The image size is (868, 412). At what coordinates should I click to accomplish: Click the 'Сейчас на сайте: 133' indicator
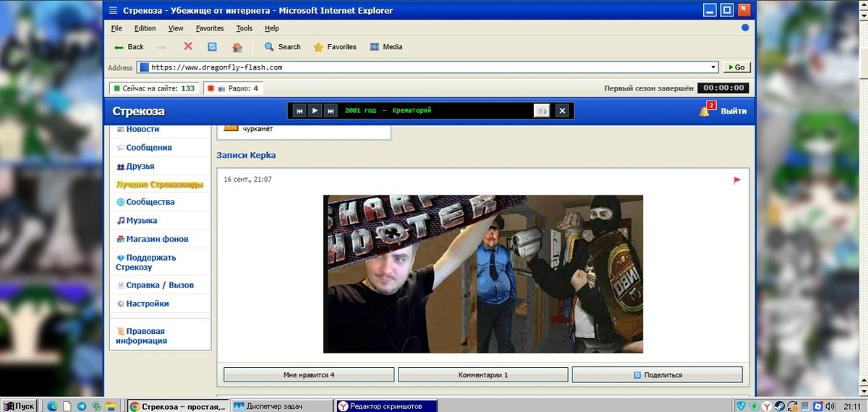tap(154, 88)
